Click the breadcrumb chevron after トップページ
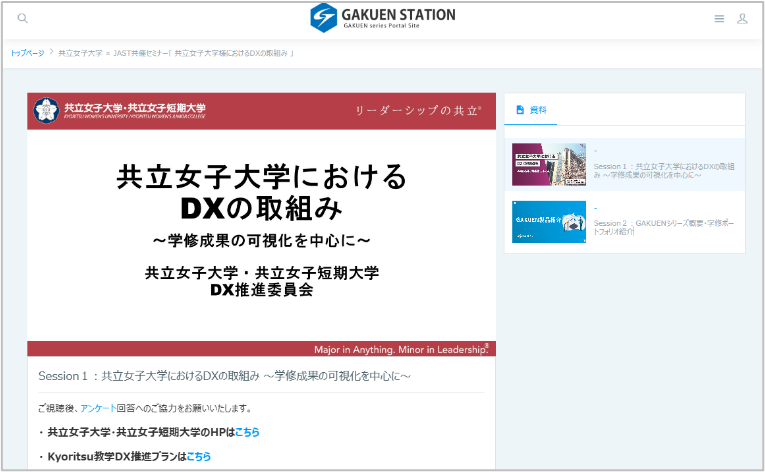The height and width of the screenshot is (472, 765). coord(51,52)
